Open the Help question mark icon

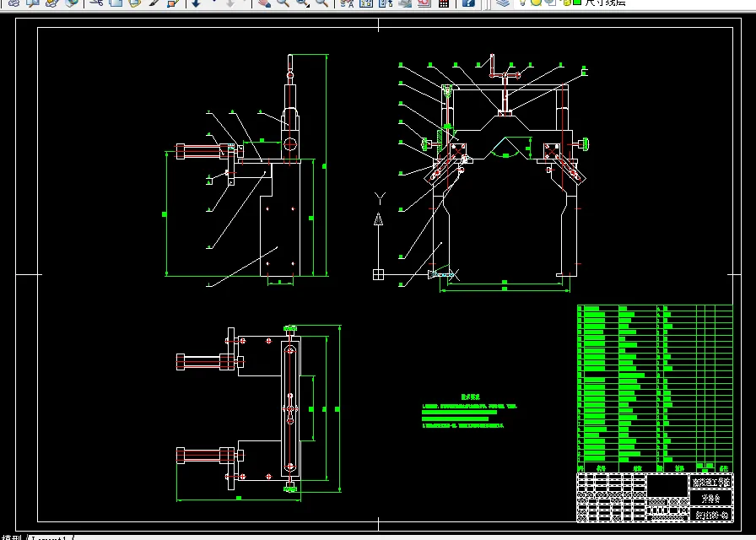pyautogui.click(x=468, y=3)
